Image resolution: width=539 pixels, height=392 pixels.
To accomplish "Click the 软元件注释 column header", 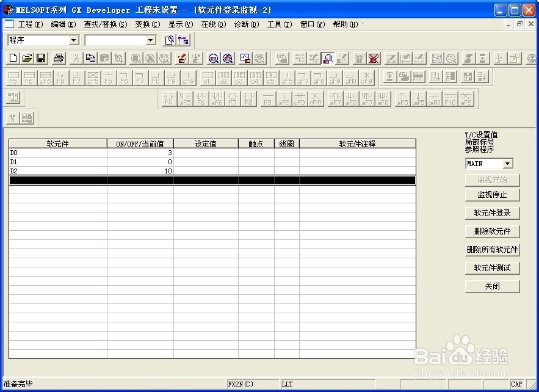I will pyautogui.click(x=358, y=143).
